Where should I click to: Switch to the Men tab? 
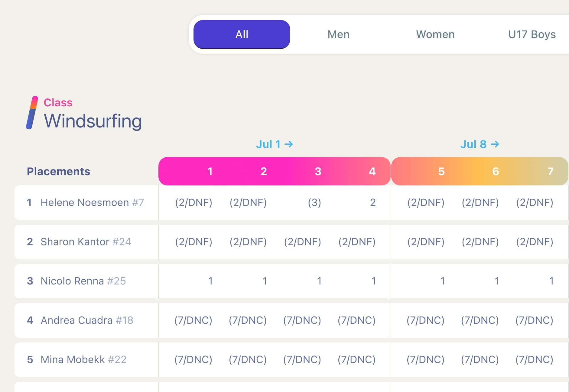[x=338, y=34]
